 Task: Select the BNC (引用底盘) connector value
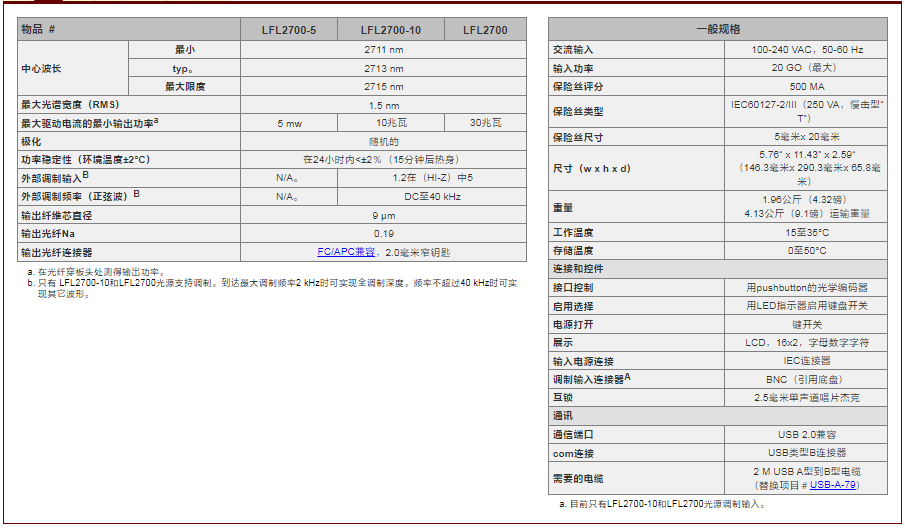coord(806,379)
